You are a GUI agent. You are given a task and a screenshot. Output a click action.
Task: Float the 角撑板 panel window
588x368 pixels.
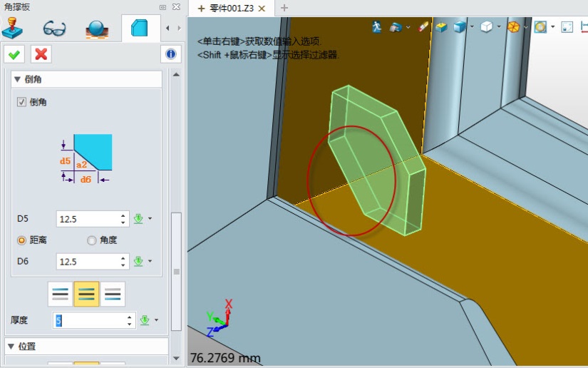coord(163,7)
